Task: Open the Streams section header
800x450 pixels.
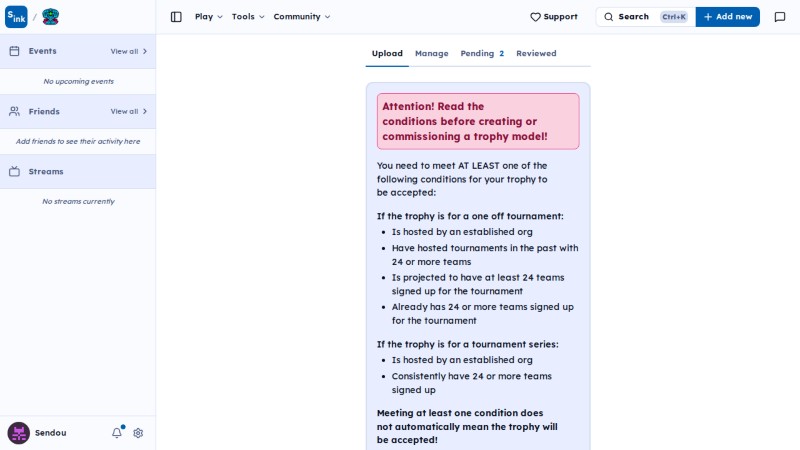Action: (x=78, y=171)
